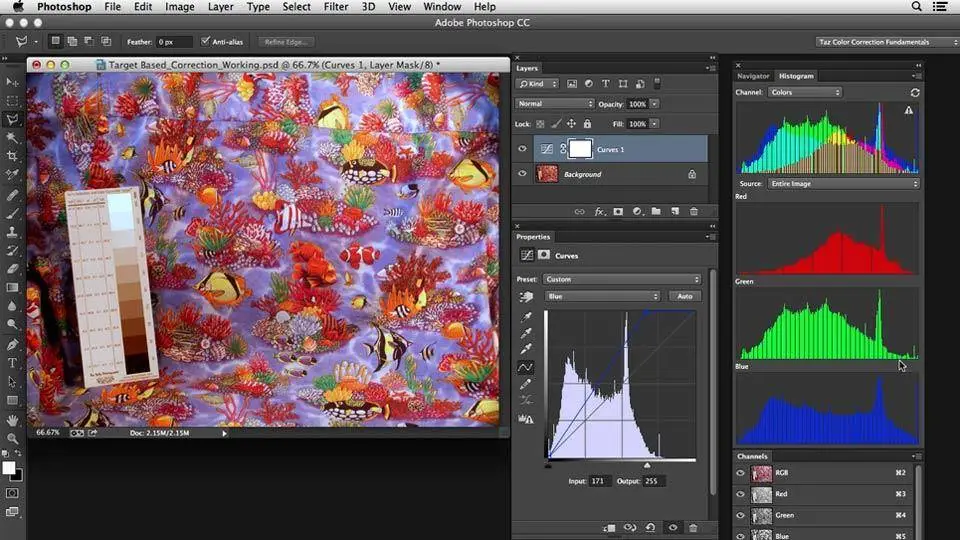This screenshot has height=540, width=960.
Task: Hide the Curves 1 layer
Action: coord(522,149)
